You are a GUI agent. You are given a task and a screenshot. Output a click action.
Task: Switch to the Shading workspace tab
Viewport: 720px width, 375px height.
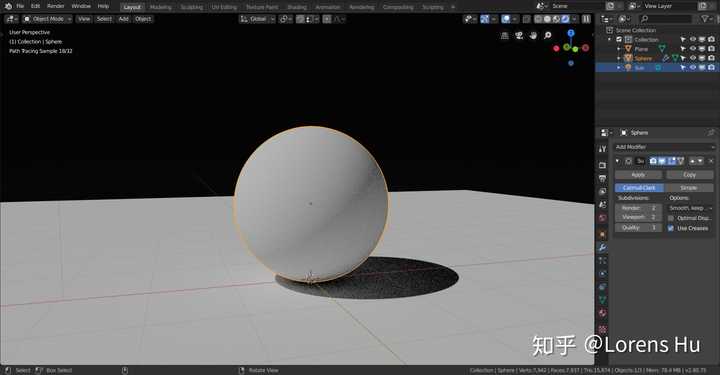297,7
